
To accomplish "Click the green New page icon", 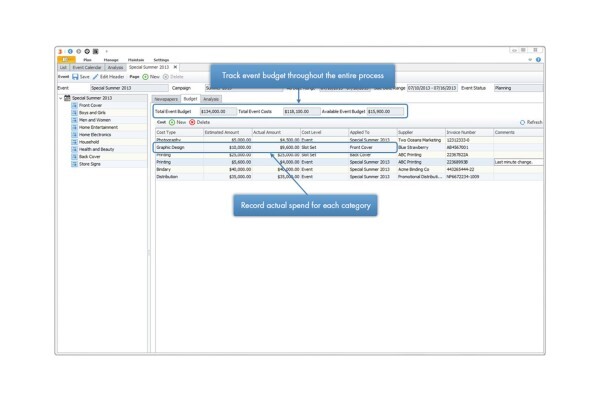I will pos(145,77).
